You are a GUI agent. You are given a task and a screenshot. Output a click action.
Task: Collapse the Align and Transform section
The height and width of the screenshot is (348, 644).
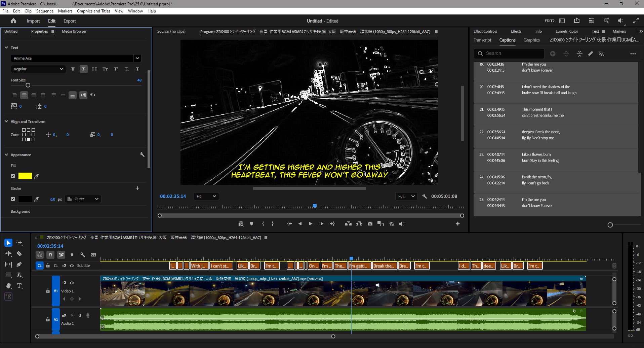point(6,121)
